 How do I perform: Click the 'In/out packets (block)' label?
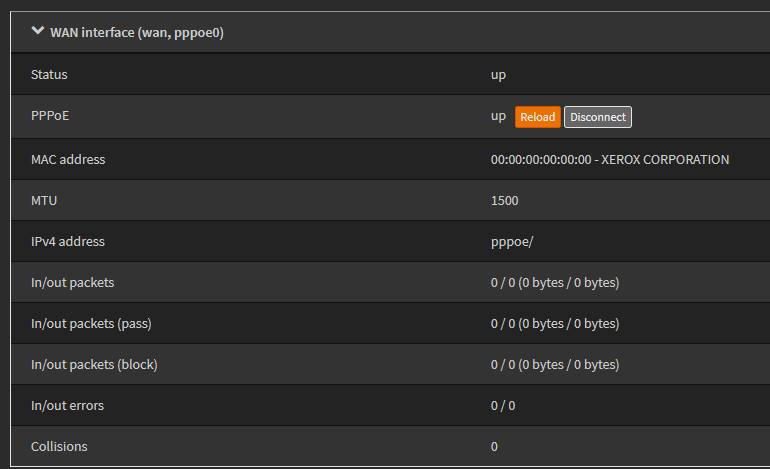coord(94,364)
